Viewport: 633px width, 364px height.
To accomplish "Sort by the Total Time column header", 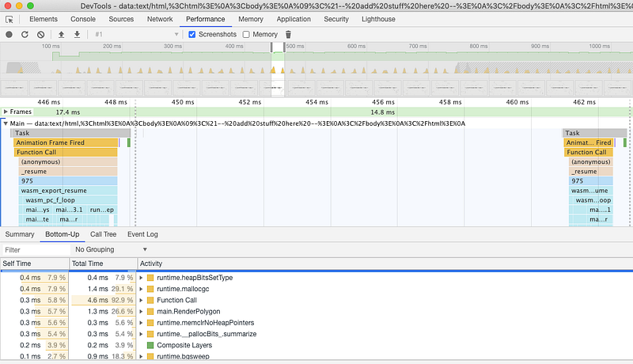I will coord(104,264).
